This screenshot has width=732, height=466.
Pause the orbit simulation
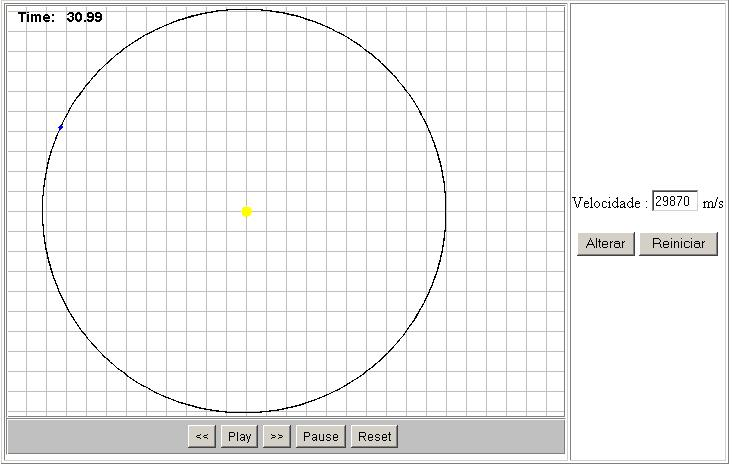pos(321,437)
